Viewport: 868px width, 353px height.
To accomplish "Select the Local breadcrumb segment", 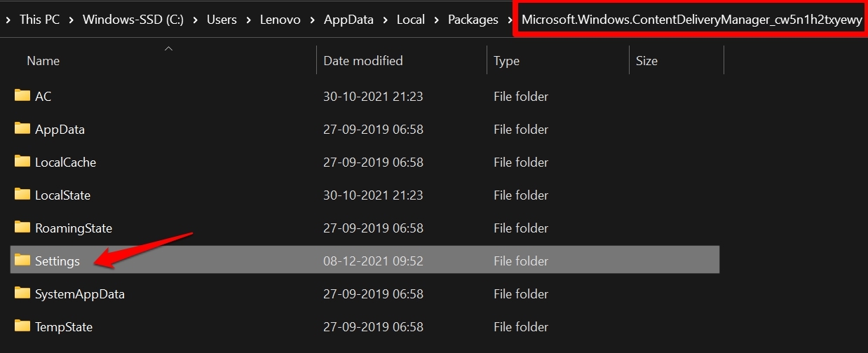I will [x=410, y=20].
